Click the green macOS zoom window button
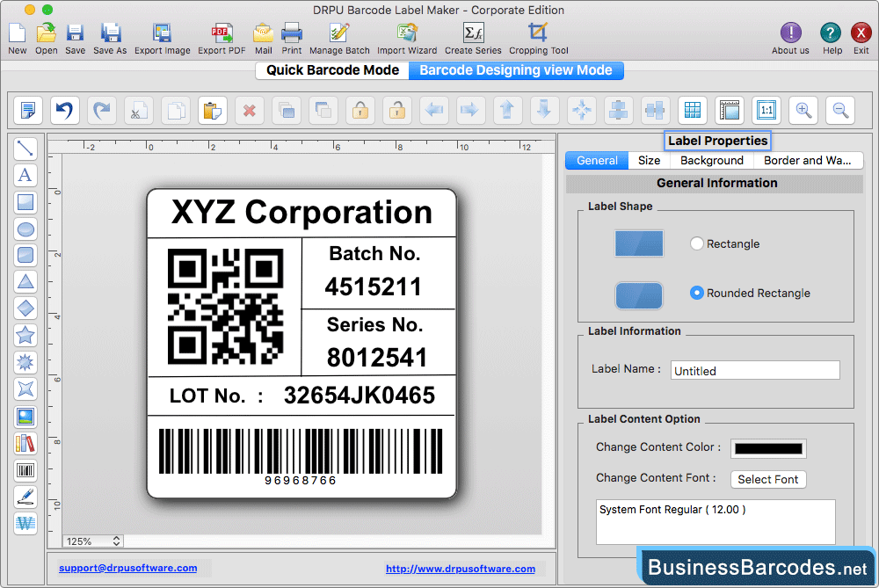 click(47, 10)
